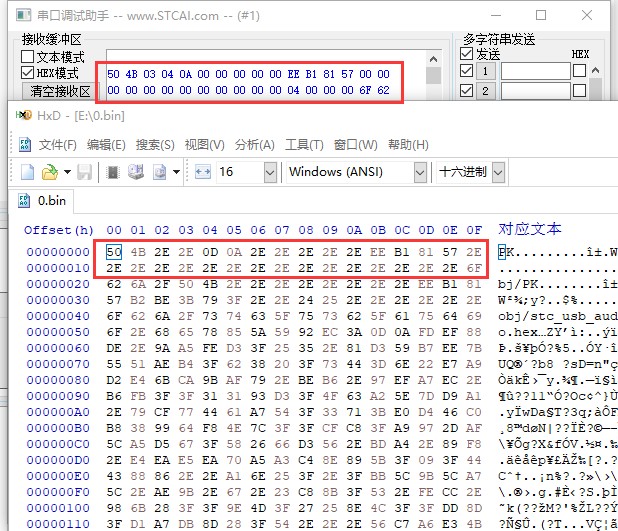The height and width of the screenshot is (531, 618).
Task: Toggle the 文本模式 checkbox in serial assistant
Action: point(28,56)
